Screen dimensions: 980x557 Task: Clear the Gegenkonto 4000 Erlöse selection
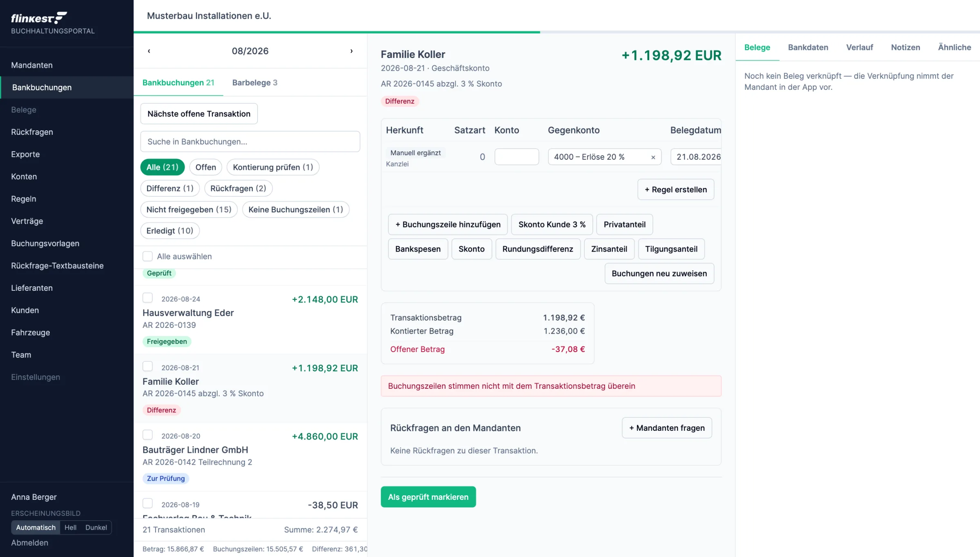[x=653, y=157]
